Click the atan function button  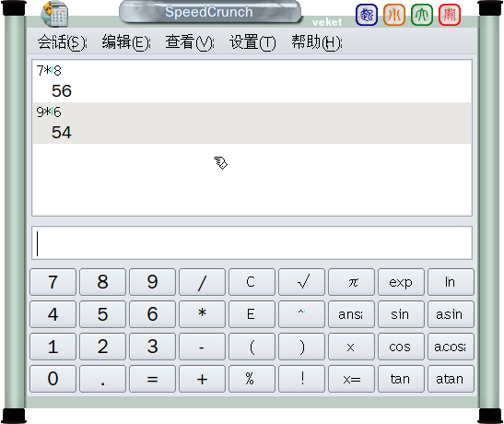click(451, 379)
